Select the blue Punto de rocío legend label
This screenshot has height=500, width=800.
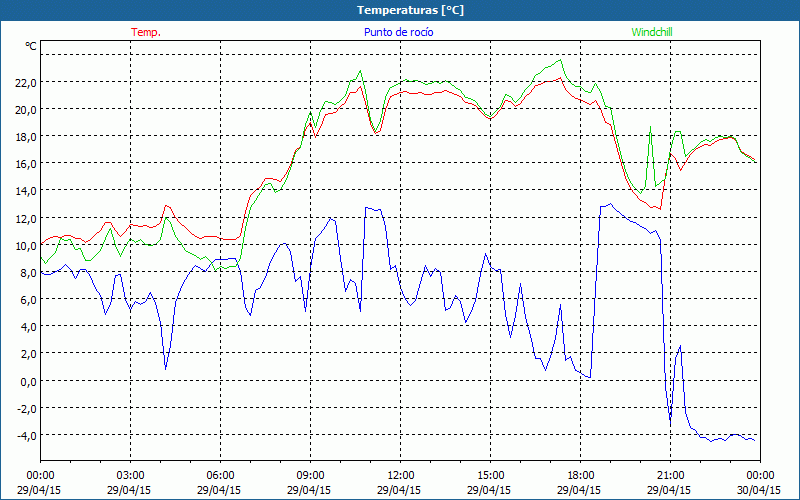coord(398,32)
